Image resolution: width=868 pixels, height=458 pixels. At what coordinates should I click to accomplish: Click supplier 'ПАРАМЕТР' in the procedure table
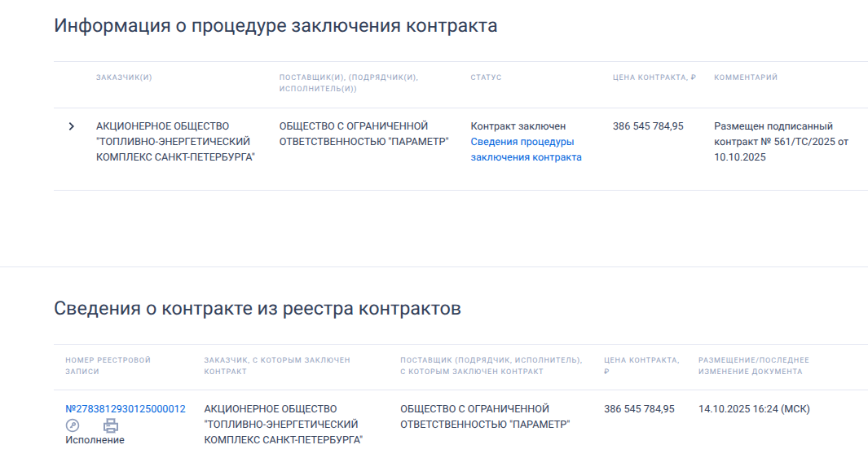[364, 134]
